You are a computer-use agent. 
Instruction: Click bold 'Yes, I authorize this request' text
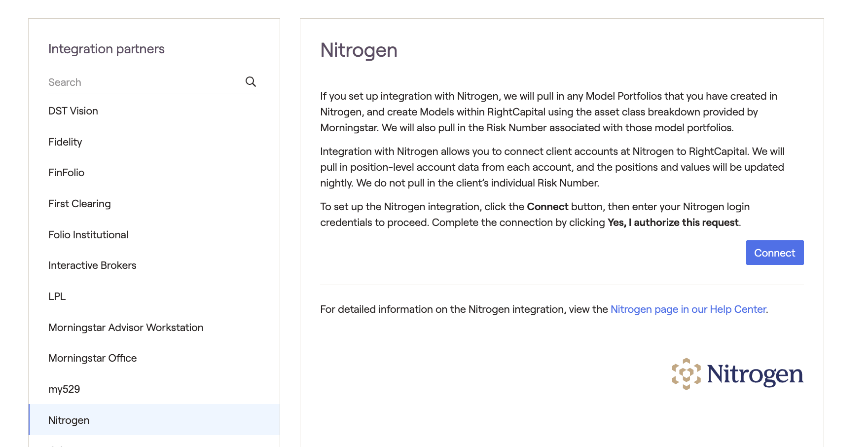click(x=673, y=223)
